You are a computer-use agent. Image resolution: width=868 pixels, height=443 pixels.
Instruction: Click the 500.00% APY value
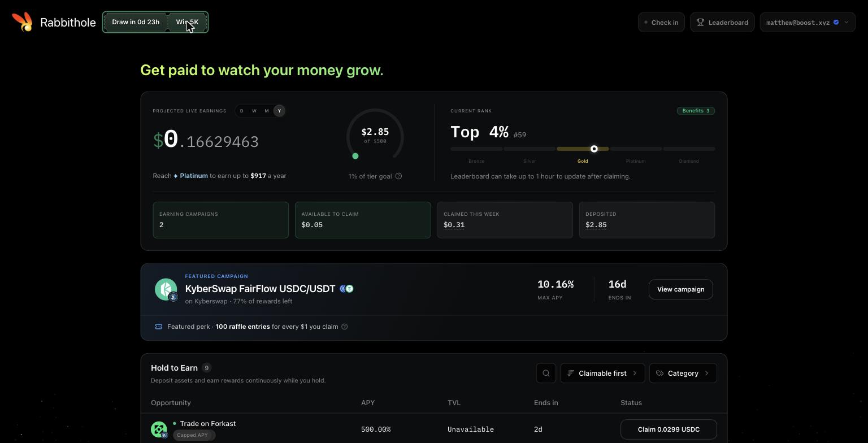click(x=376, y=429)
